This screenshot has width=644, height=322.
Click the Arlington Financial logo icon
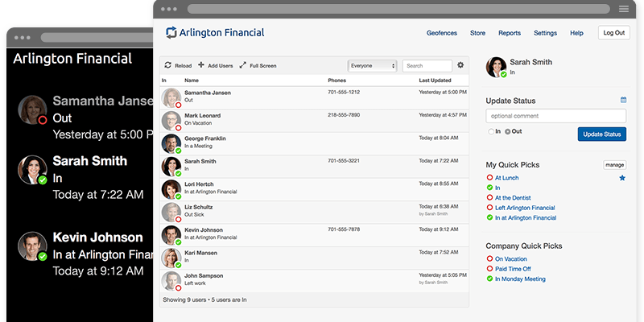point(171,33)
